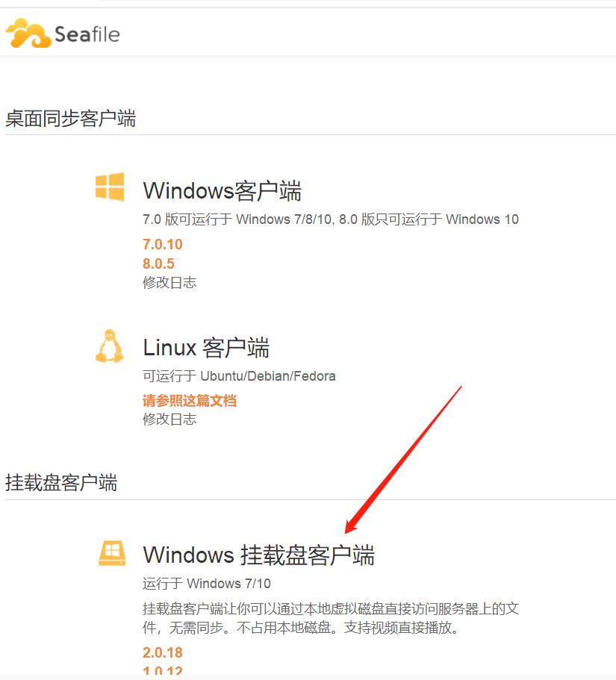This screenshot has width=616, height=680.
Task: Click the Linux 客户端 heading
Action: pos(207,348)
